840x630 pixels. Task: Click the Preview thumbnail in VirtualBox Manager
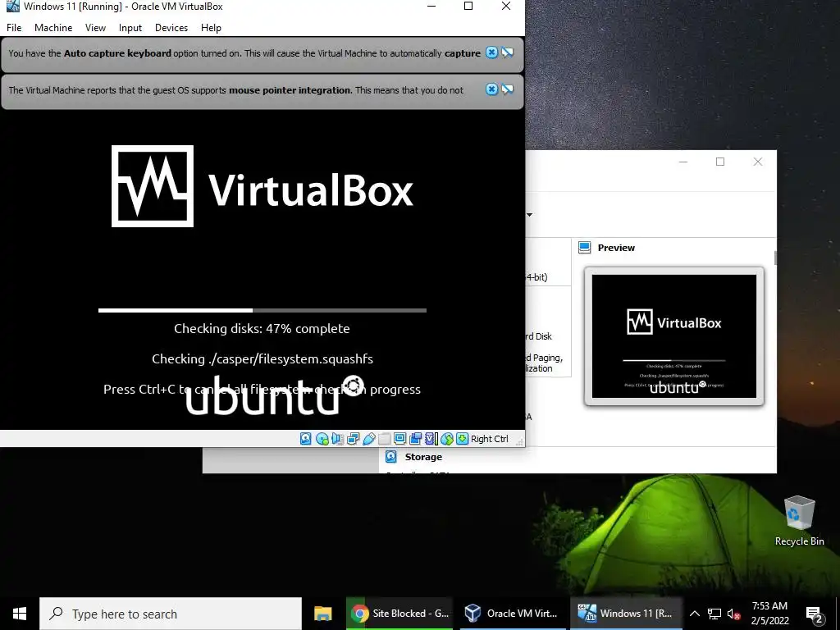pos(674,336)
